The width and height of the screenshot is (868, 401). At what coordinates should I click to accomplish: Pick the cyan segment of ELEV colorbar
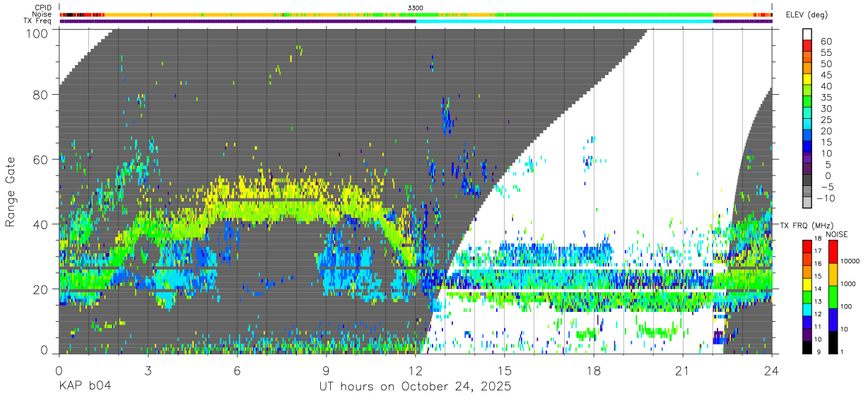(809, 125)
